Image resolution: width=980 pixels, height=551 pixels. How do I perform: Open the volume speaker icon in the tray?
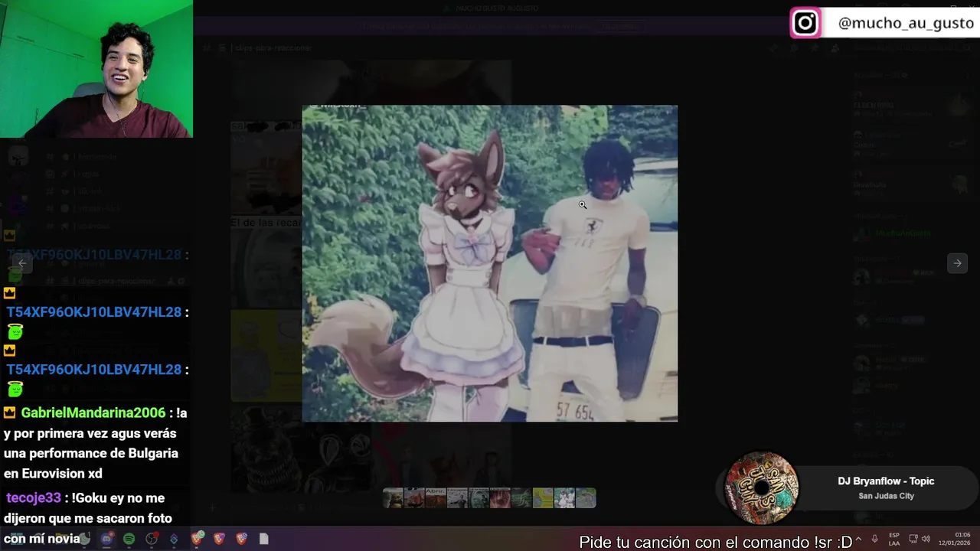[x=926, y=539]
